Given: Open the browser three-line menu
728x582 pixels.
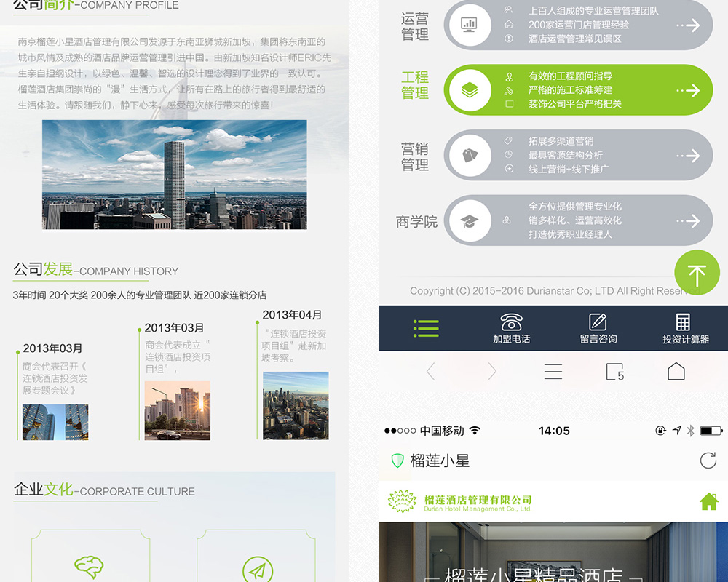Looking at the screenshot, I should (553, 372).
